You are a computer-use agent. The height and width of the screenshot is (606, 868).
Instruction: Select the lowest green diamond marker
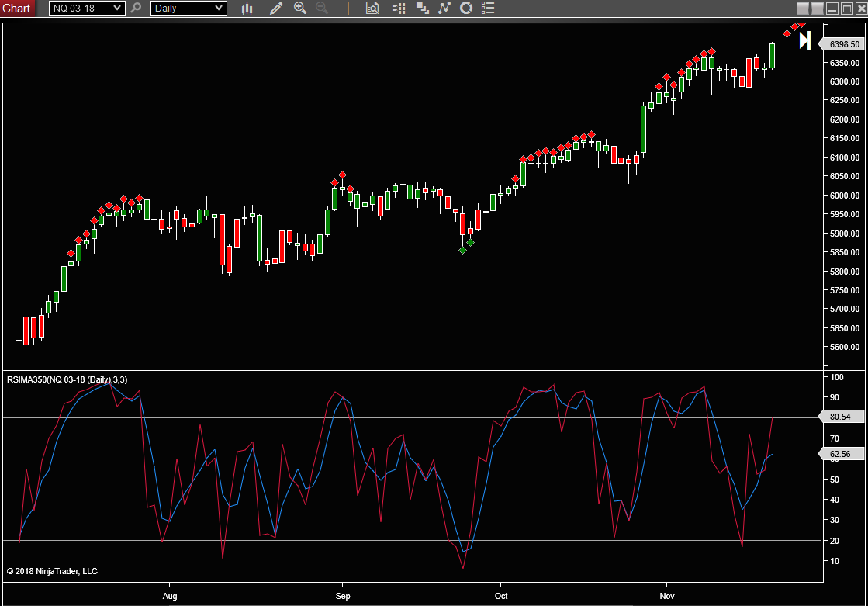coord(463,251)
